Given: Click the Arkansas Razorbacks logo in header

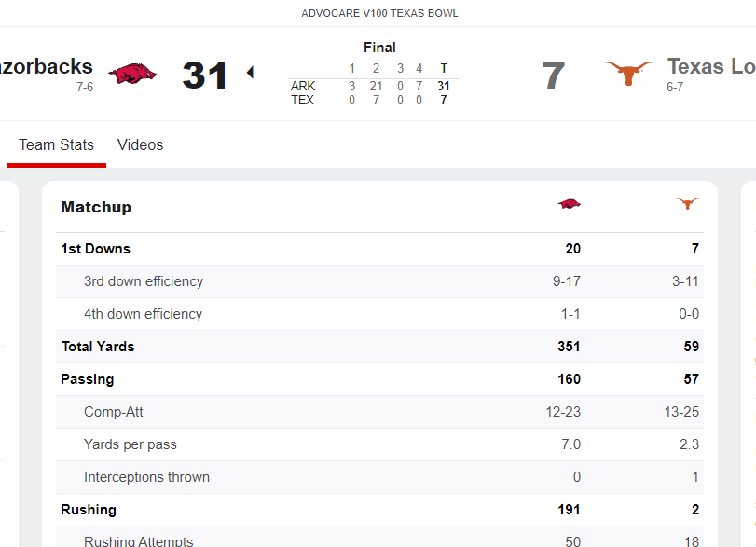Looking at the screenshot, I should click(x=131, y=74).
